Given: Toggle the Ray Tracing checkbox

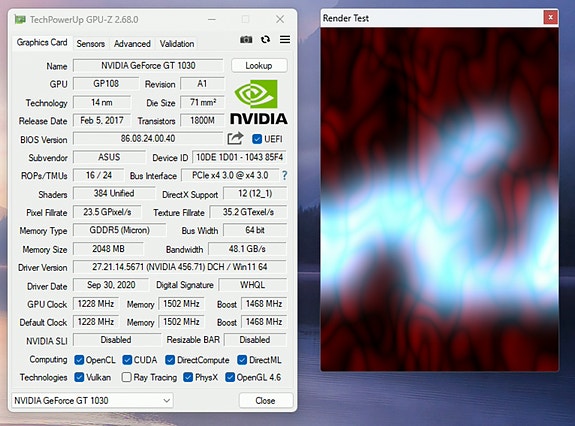Looking at the screenshot, I should coord(127,377).
